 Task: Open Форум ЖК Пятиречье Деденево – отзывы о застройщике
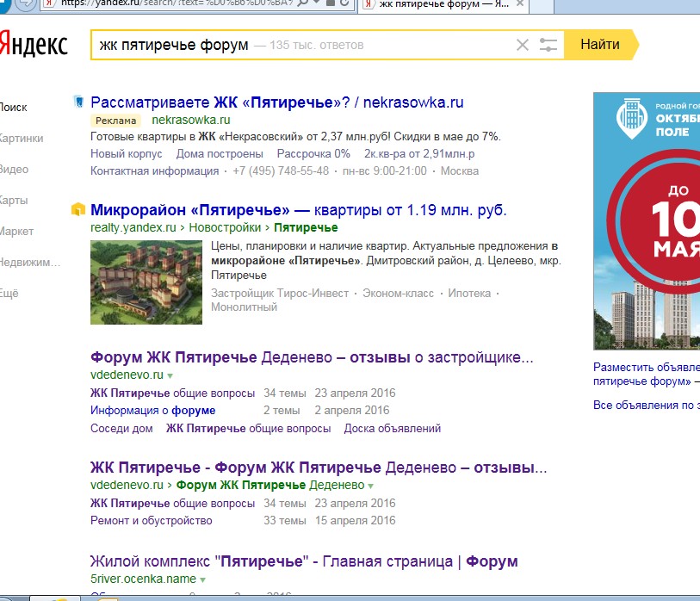(312, 357)
